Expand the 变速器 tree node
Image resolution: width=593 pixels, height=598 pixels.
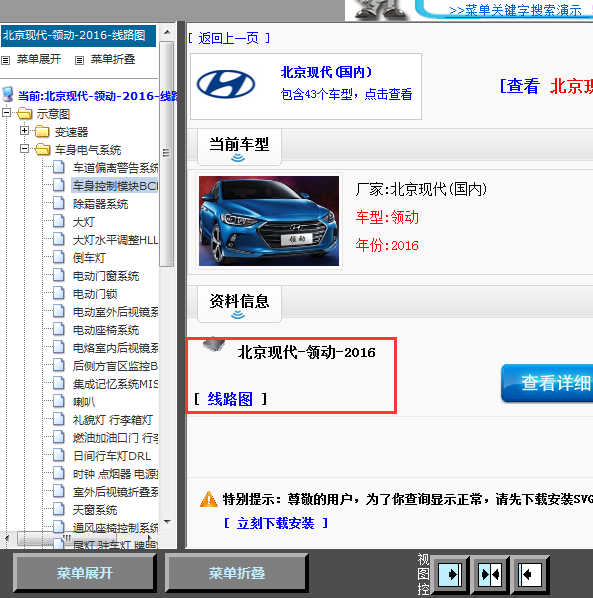tap(24, 131)
